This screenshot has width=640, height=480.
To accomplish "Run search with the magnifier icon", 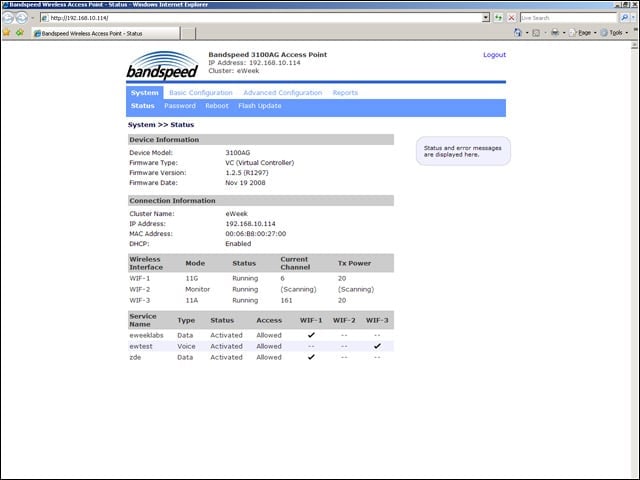I will pyautogui.click(x=624, y=18).
